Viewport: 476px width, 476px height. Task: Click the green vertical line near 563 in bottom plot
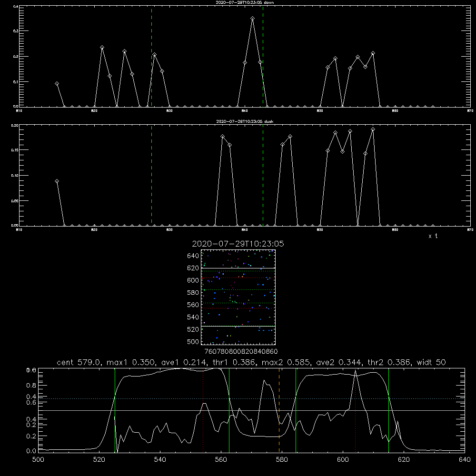[229, 410]
